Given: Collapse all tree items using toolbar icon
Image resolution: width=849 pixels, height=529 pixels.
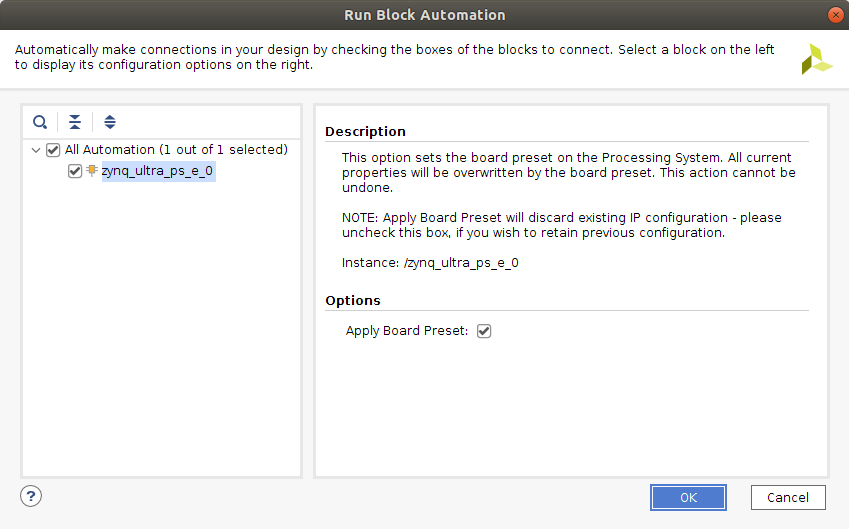Looking at the screenshot, I should pos(75,122).
